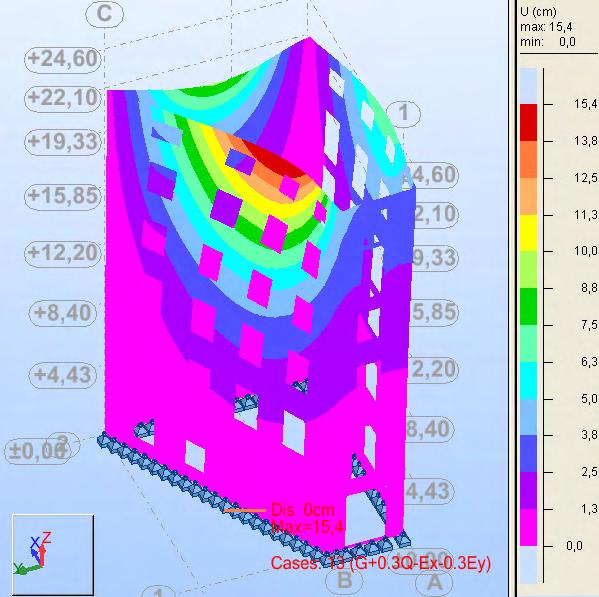Click grid axis label B
Image resolution: width=599 pixels, height=597 pixels.
(x=345, y=580)
